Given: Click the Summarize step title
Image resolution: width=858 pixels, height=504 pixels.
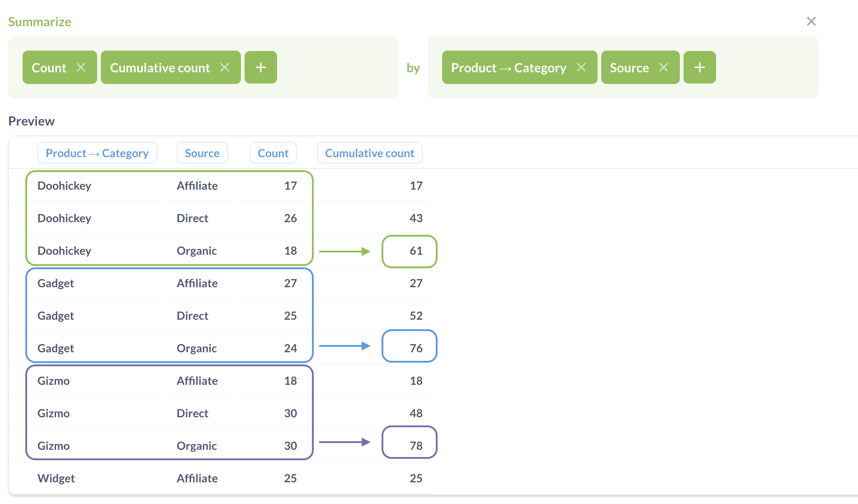Looking at the screenshot, I should 40,22.
